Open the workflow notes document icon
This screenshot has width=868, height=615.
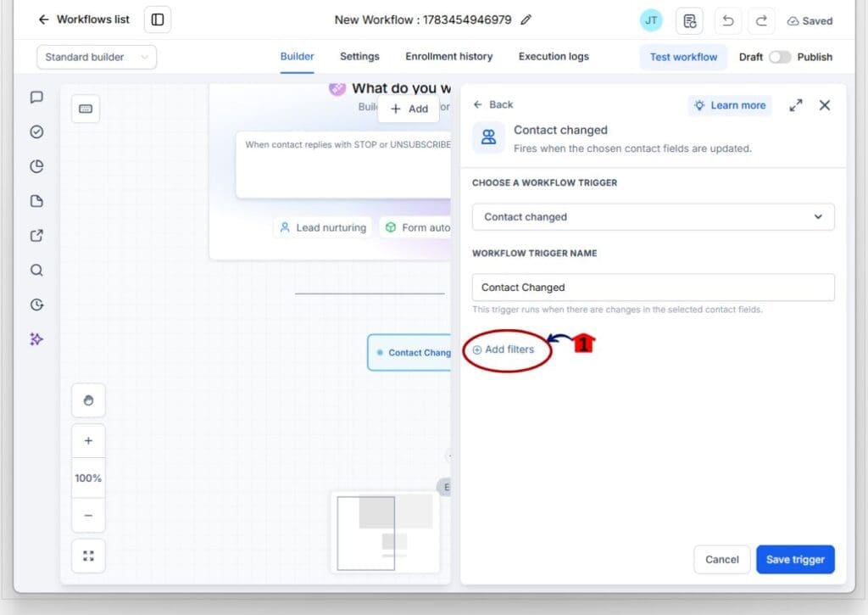point(690,21)
